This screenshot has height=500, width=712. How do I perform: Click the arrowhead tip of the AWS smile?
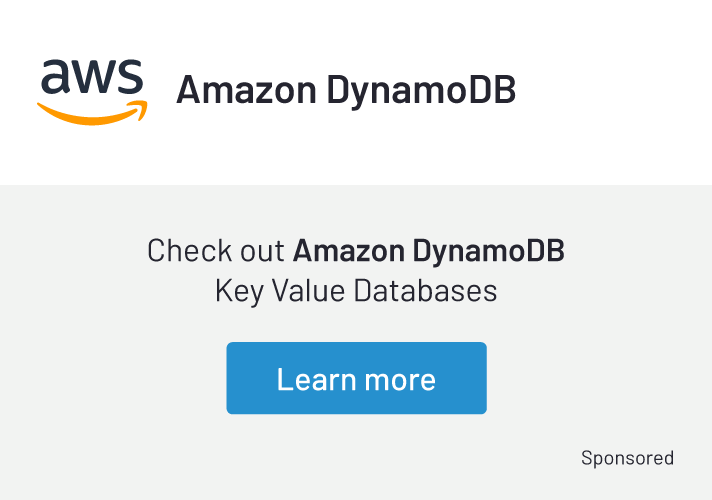tap(143, 107)
